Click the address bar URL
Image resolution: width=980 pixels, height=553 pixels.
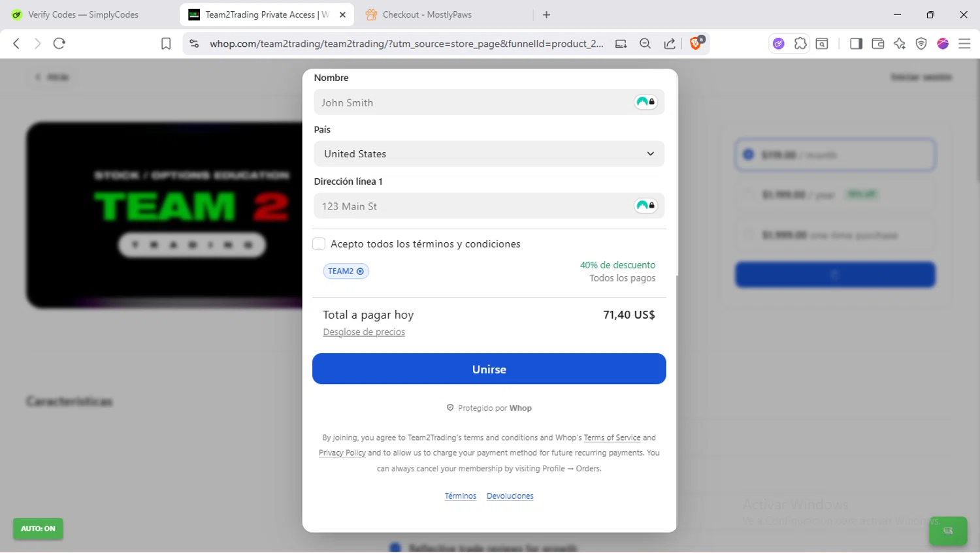click(406, 44)
